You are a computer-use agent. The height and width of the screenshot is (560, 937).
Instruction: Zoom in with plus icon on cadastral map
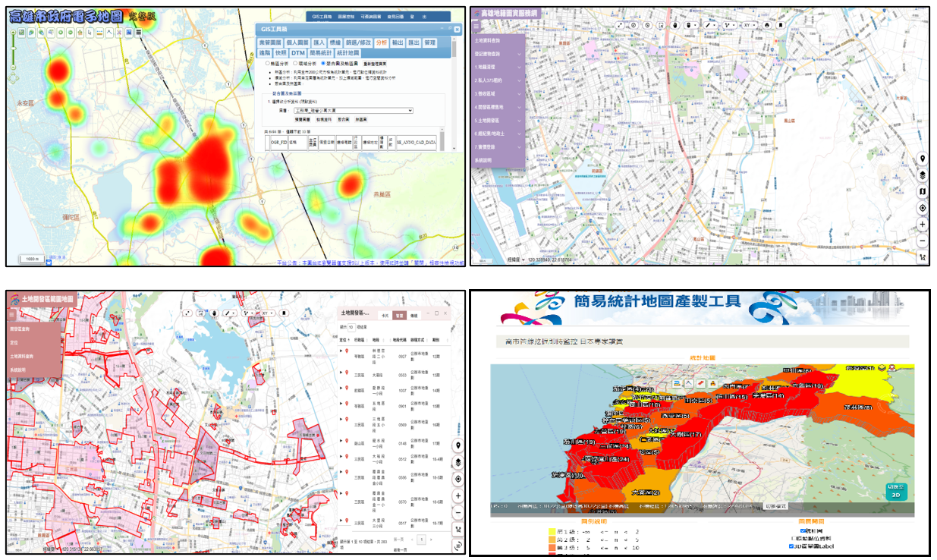click(922, 225)
